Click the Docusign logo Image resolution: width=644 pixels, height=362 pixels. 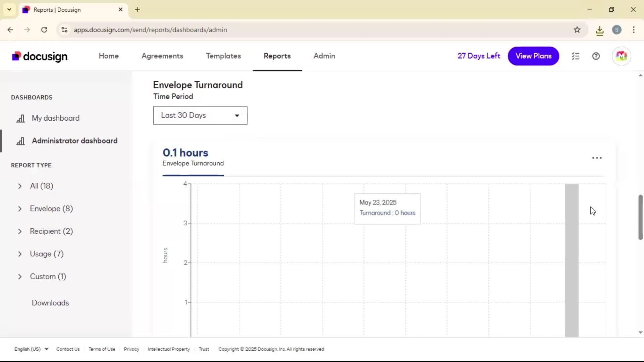pyautogui.click(x=40, y=56)
